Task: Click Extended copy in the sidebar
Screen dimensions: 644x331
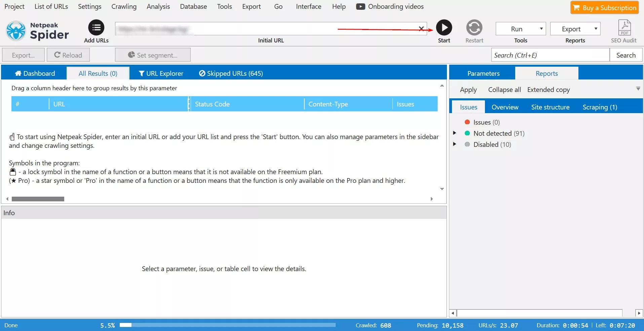Action: [548, 90]
